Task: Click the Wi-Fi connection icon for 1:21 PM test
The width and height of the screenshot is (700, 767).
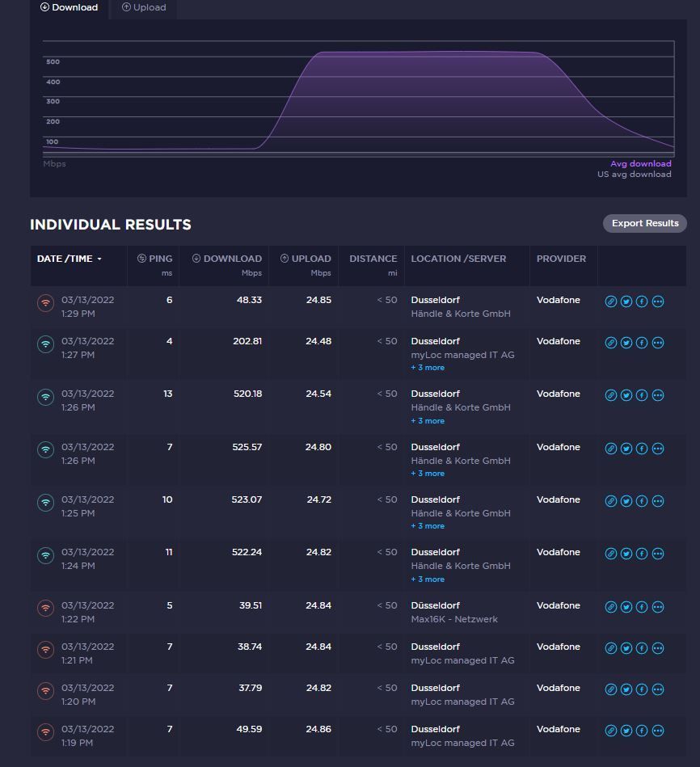Action: [x=46, y=649]
